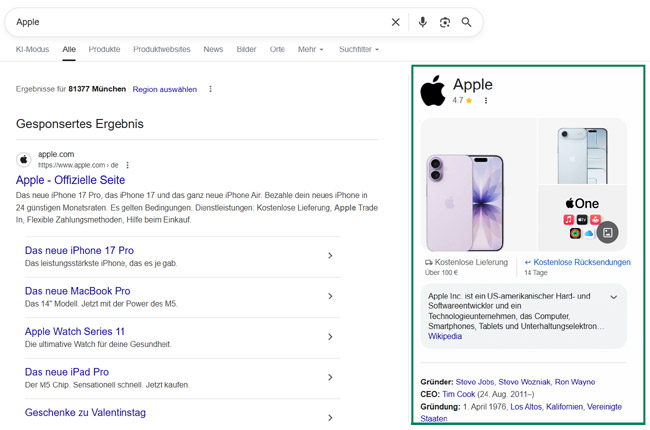Click into the Apple search field
650x430 pixels.
(x=200, y=22)
